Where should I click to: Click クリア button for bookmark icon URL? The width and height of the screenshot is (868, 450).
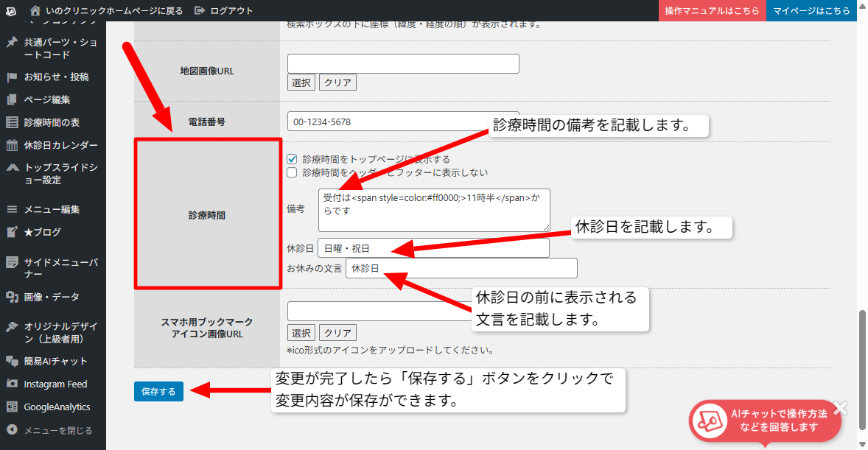point(337,333)
